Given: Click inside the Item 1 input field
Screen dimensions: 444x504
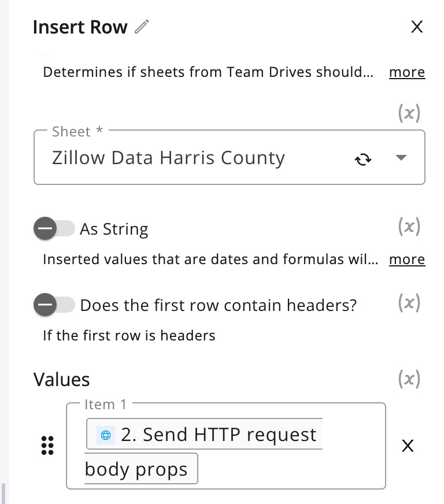Looking at the screenshot, I should click(x=289, y=469).
